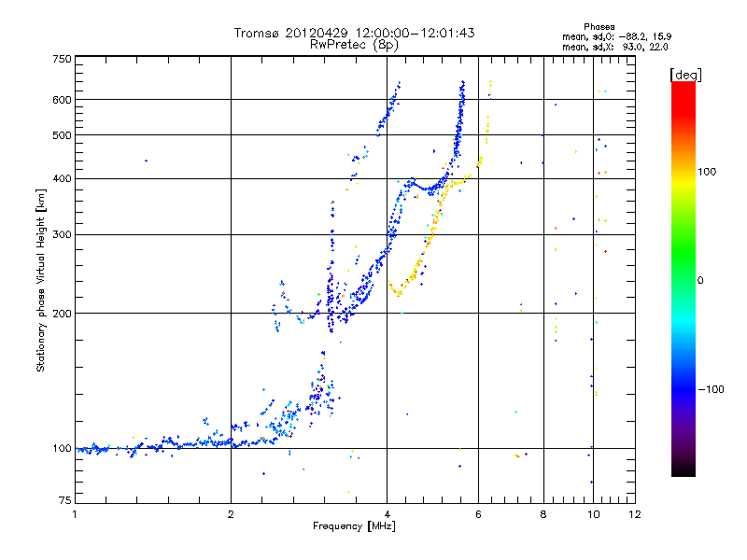Click the y-axis tick label "300"

pos(62,234)
